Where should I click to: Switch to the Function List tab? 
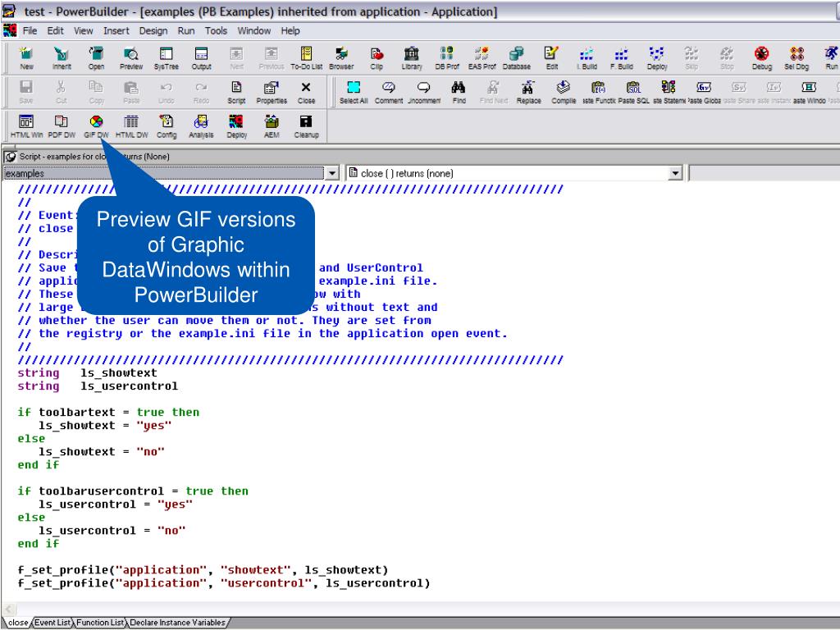coord(99,623)
